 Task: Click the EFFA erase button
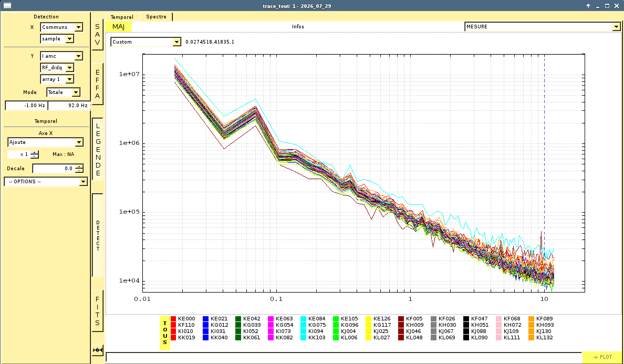pyautogui.click(x=98, y=84)
